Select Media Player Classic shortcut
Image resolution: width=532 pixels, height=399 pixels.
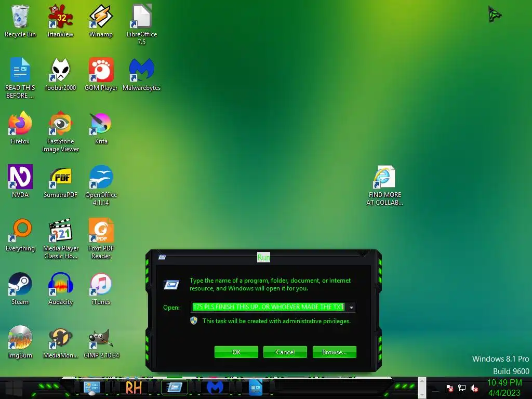[60, 238]
